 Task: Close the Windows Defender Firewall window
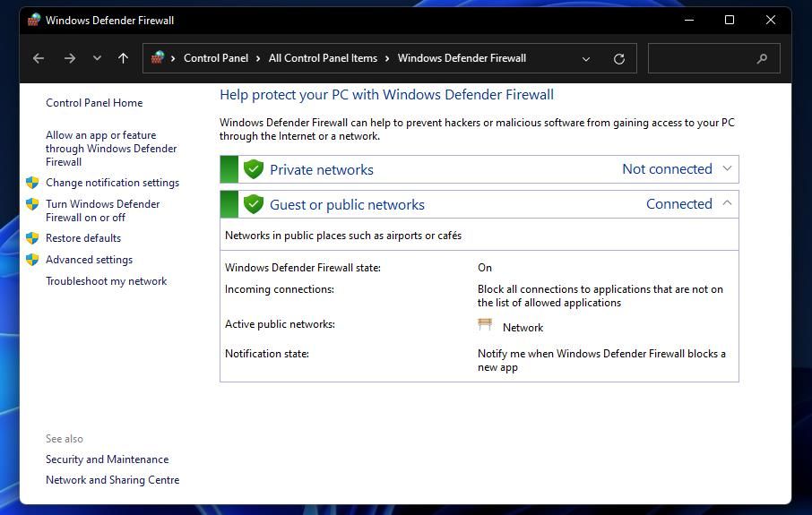pyautogui.click(x=771, y=21)
